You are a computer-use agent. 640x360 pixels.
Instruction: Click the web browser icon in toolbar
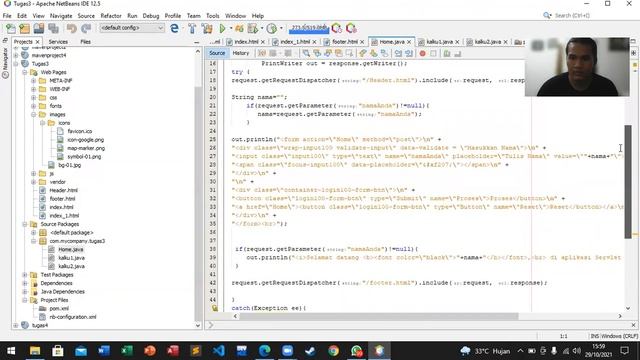(174, 28)
